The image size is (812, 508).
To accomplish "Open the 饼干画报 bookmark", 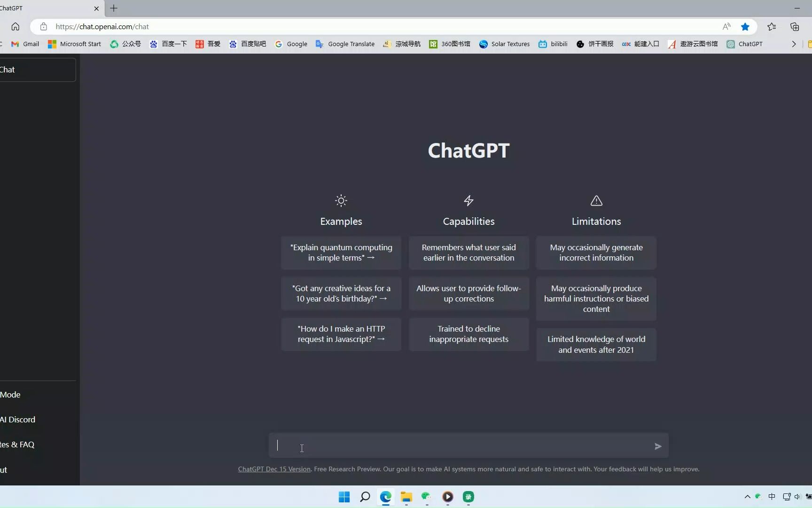I will (595, 44).
